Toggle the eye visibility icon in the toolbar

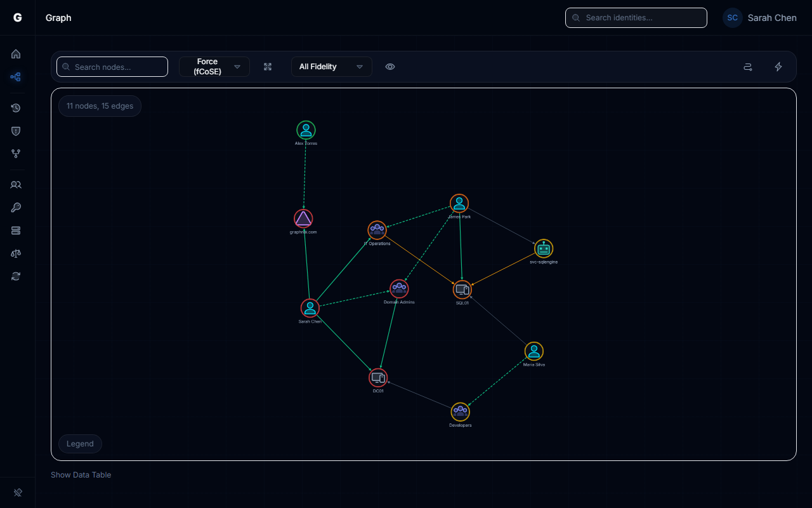[390, 67]
